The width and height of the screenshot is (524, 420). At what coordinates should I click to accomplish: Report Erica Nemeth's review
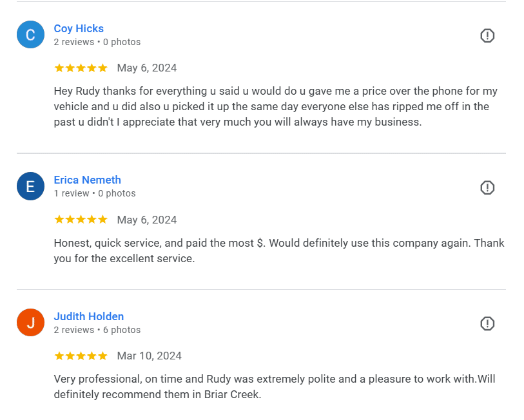(487, 187)
